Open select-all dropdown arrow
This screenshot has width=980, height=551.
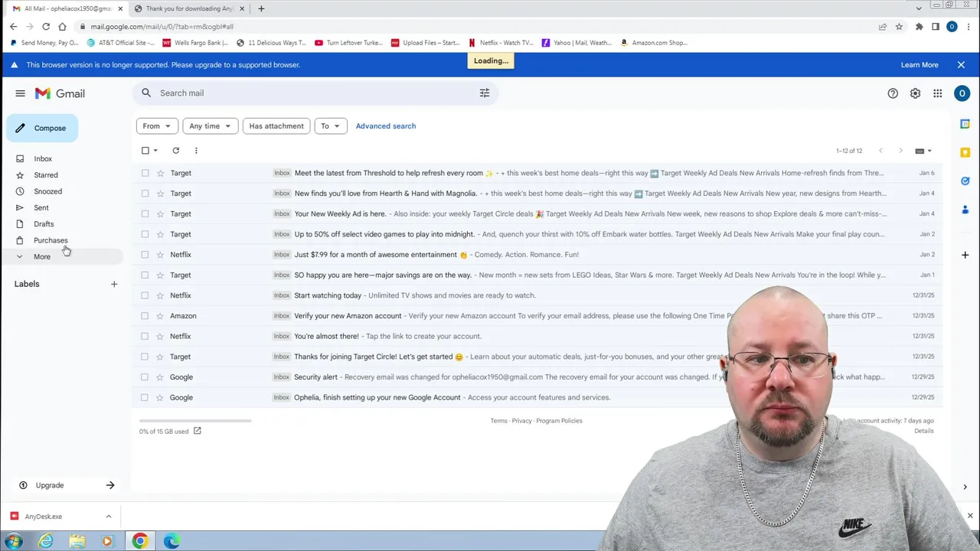pyautogui.click(x=155, y=151)
